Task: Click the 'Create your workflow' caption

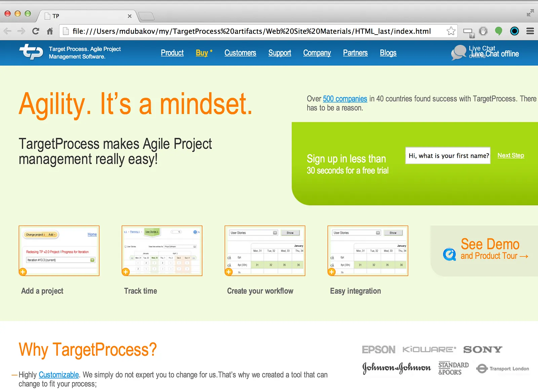Action: (x=260, y=291)
